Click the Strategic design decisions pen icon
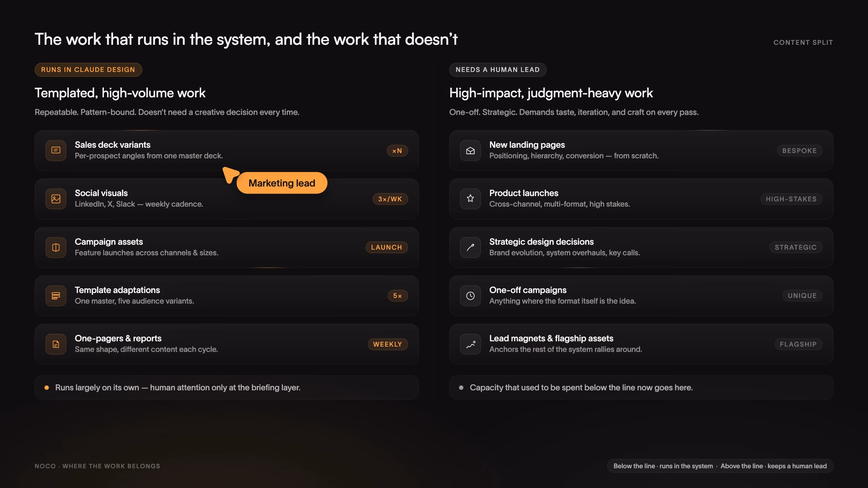This screenshot has width=868, height=488. [x=470, y=248]
